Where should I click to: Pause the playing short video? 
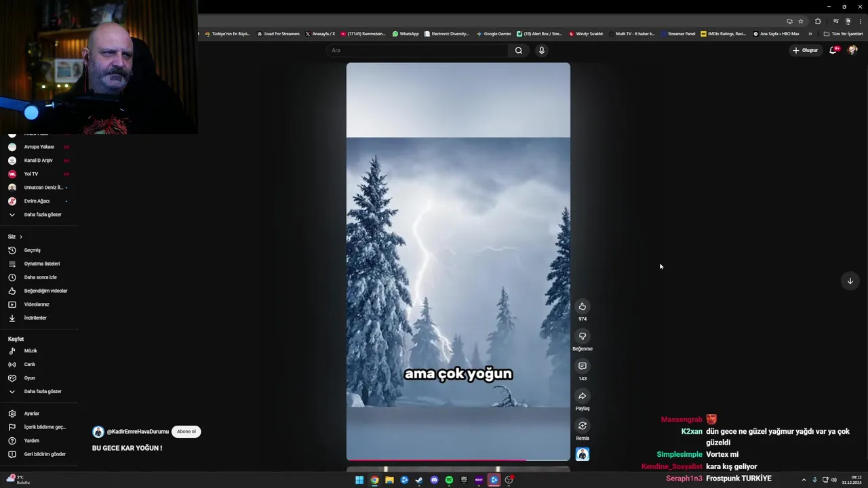tap(458, 262)
